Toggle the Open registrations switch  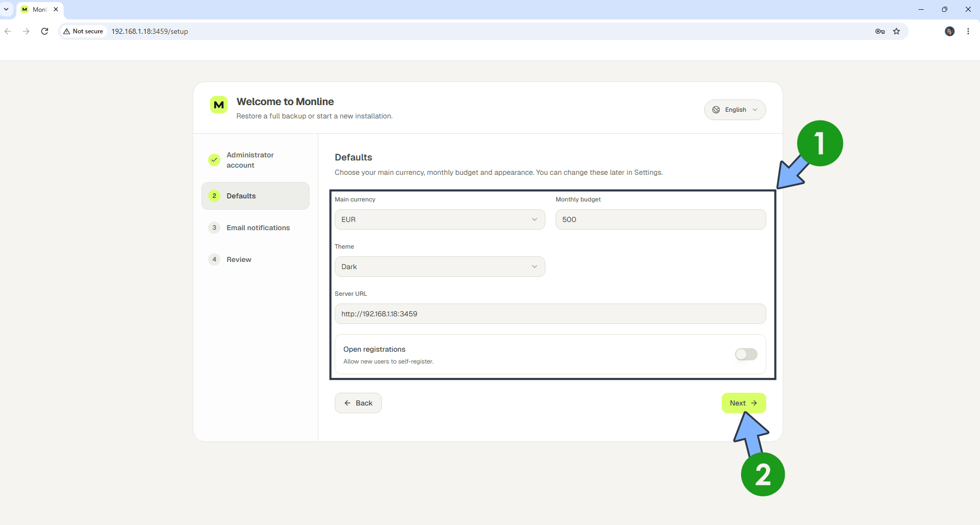tap(746, 354)
